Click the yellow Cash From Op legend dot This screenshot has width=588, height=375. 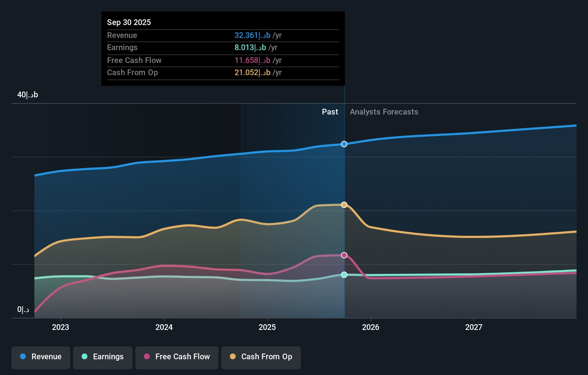tap(233, 357)
